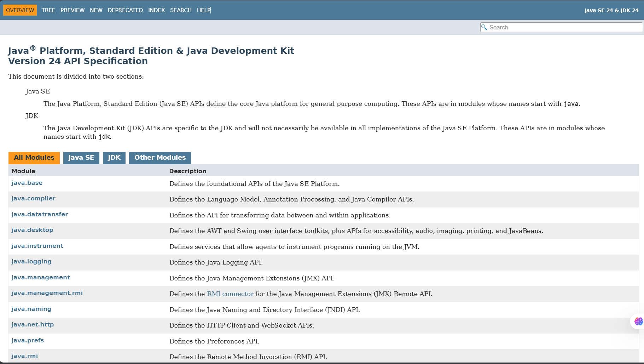Open the java.logging module
644x364 pixels.
(x=31, y=262)
